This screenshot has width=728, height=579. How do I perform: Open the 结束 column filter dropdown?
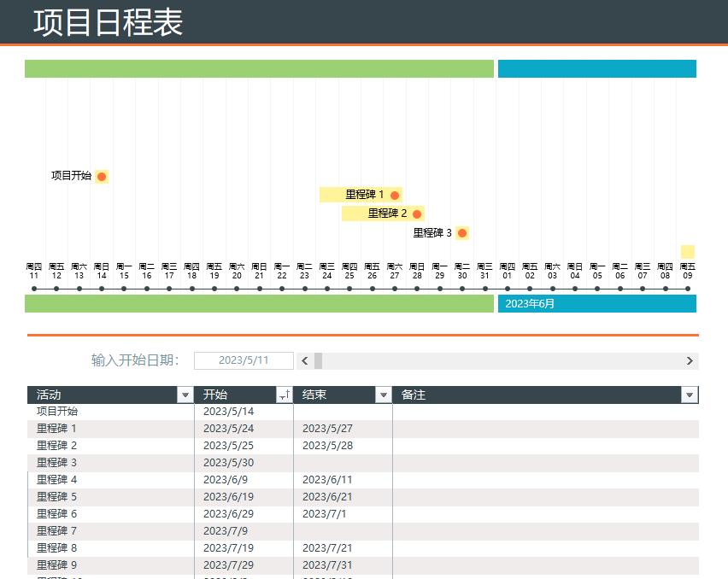click(383, 395)
